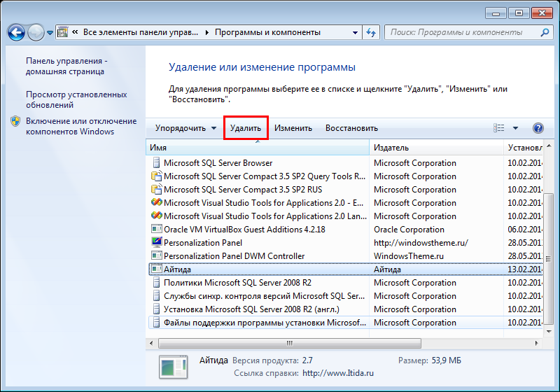Click the Изменить toolbar button
560x392 pixels.
(x=293, y=128)
